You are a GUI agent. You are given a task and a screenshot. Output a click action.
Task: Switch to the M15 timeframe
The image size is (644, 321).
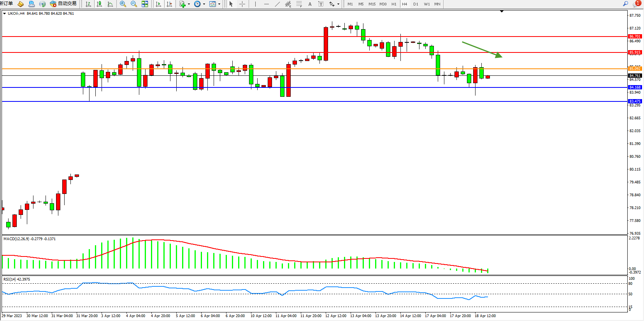pos(372,4)
